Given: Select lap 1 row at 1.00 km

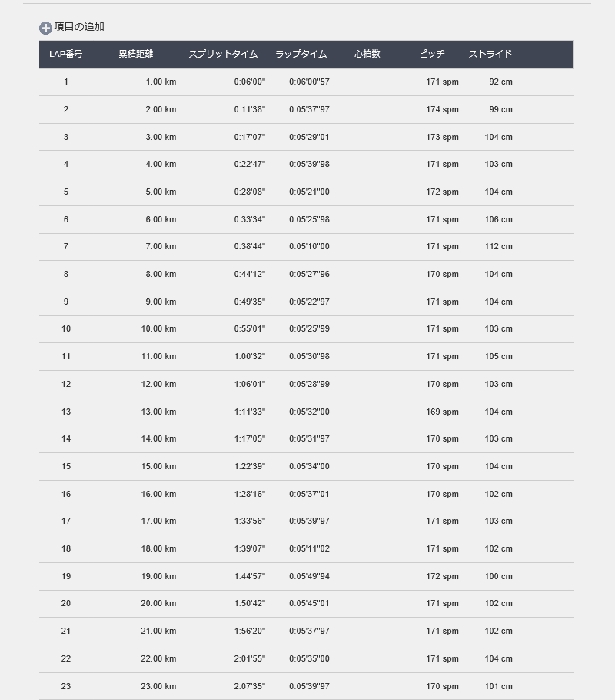Looking at the screenshot, I should click(x=307, y=82).
